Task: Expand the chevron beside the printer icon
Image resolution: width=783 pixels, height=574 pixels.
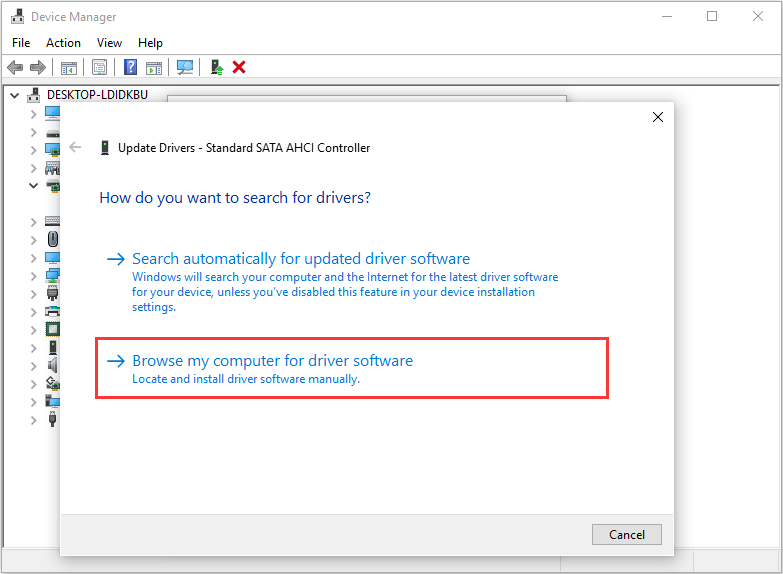Action: (x=33, y=312)
